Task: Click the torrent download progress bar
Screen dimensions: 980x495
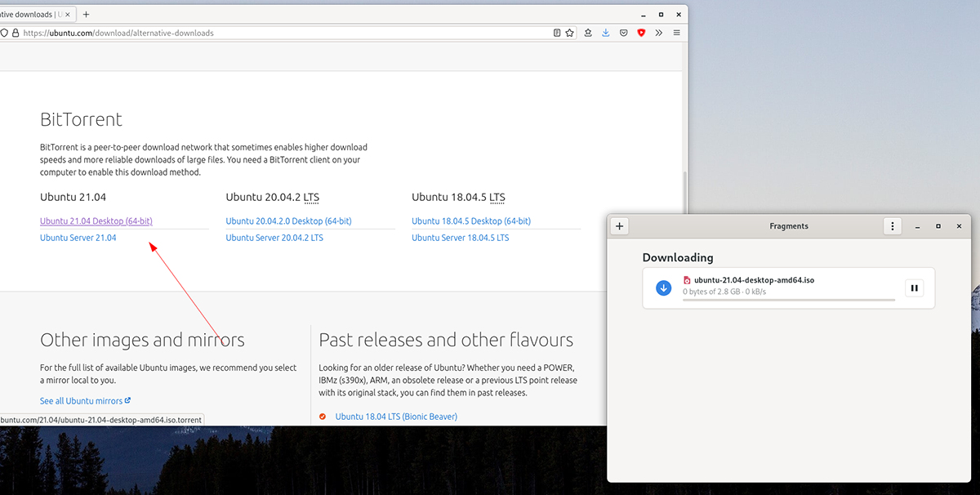Action: click(x=789, y=300)
